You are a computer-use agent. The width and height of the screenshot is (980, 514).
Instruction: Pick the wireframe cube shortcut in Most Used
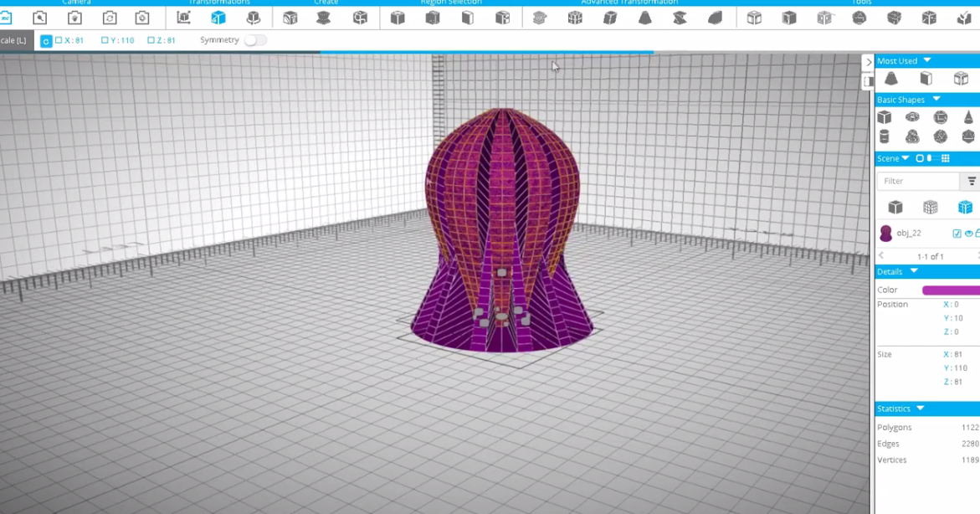[x=962, y=78]
